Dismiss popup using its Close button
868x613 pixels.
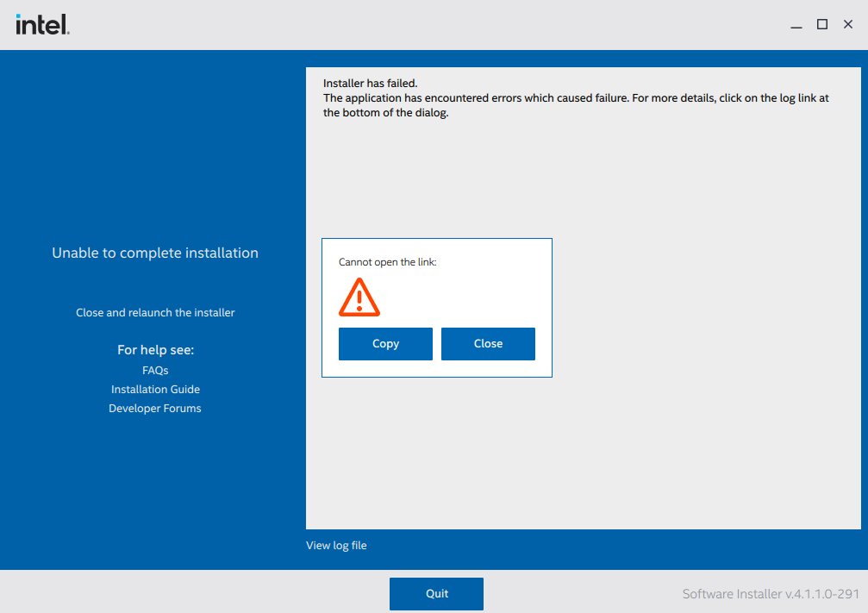pyautogui.click(x=488, y=343)
